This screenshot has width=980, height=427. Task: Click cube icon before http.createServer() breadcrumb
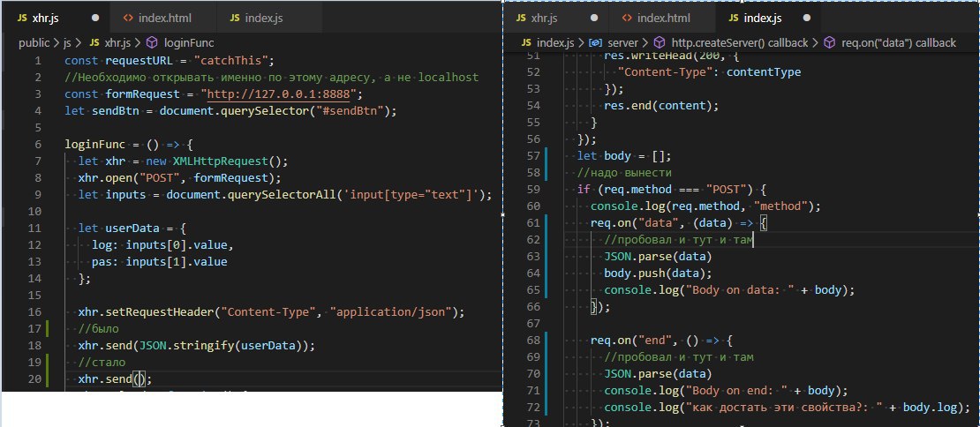[x=659, y=42]
